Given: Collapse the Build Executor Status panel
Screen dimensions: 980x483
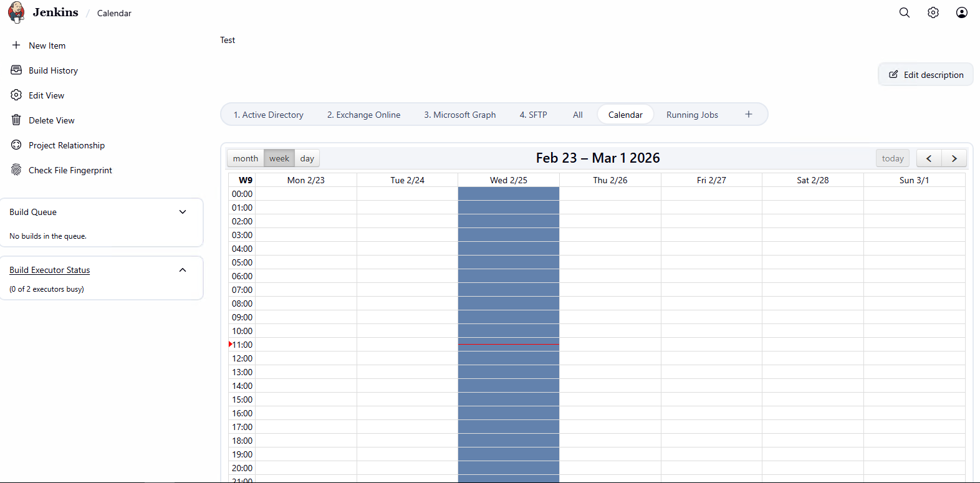Looking at the screenshot, I should tap(183, 270).
